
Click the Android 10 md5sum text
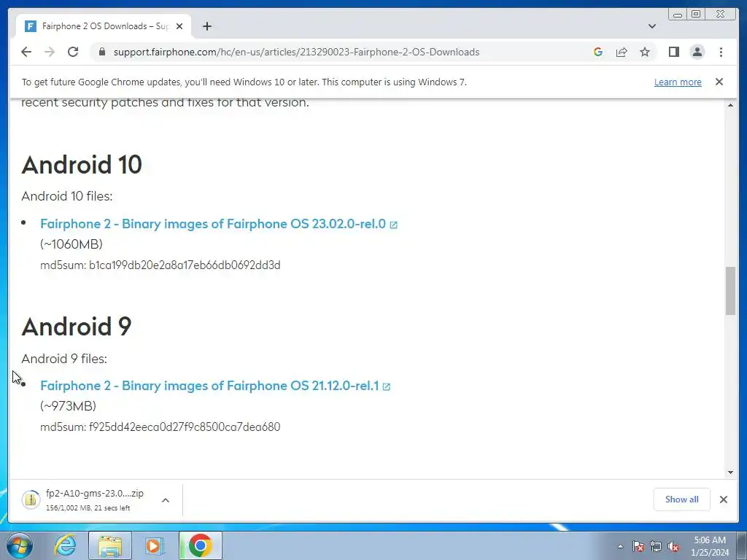pyautogui.click(x=160, y=265)
